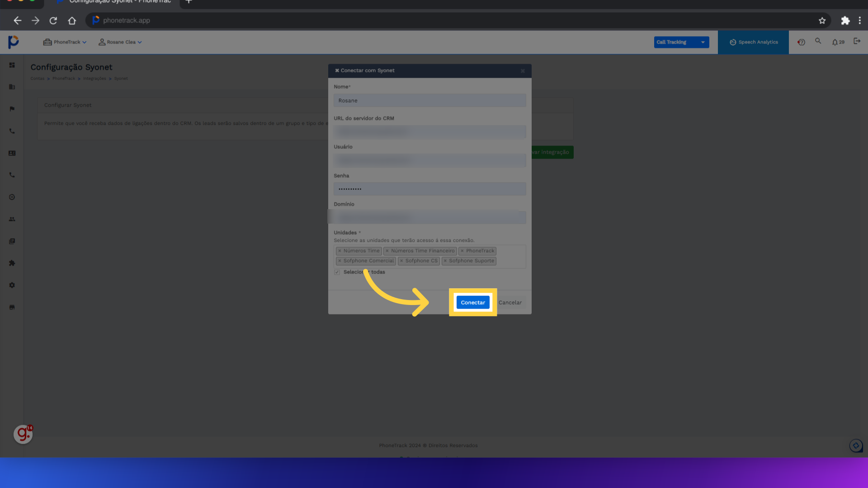Open the browser three-dot menu

(x=859, y=20)
